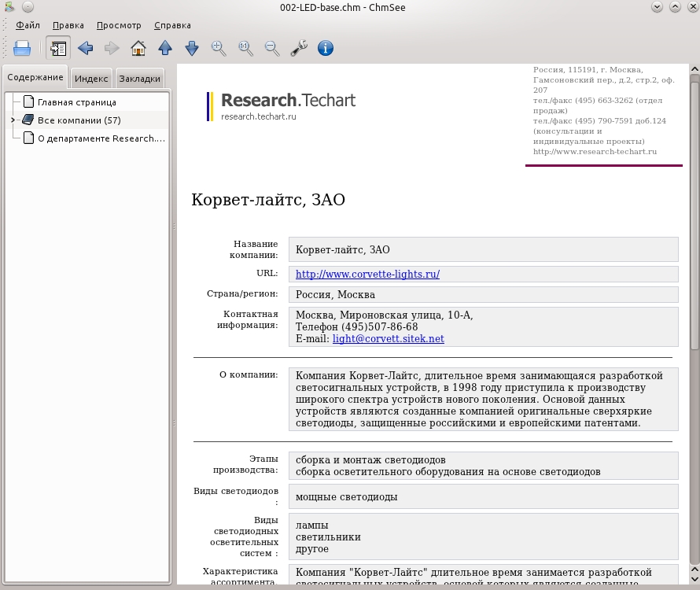700x590 pixels.
Task: Open the Правка menu
Action: 68,25
